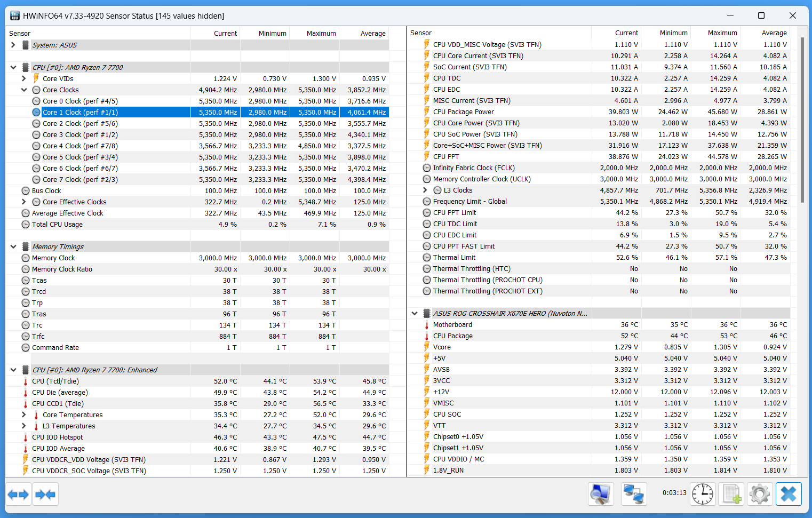Select the Chipset0 +1.05V row
This screenshot has width=812, height=518.
point(599,436)
